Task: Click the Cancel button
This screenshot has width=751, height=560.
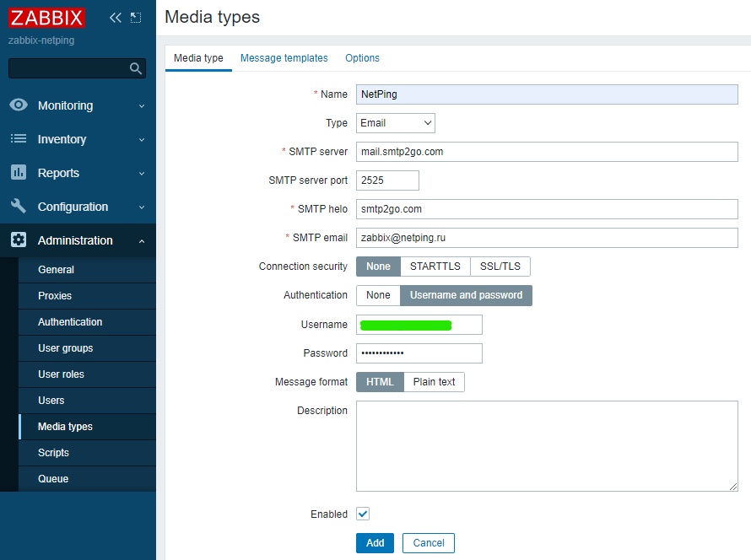Action: click(x=429, y=543)
